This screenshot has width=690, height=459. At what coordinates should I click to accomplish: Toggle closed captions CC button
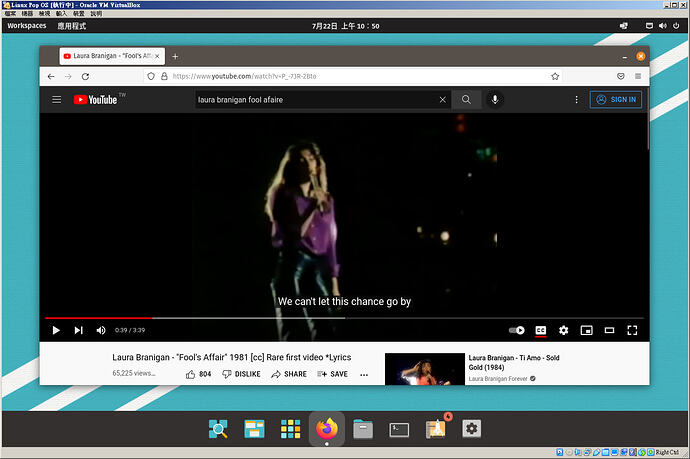point(540,330)
